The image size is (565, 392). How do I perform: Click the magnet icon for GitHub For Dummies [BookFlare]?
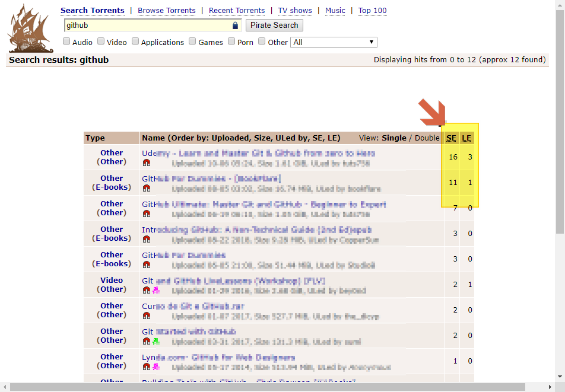pyautogui.click(x=146, y=188)
